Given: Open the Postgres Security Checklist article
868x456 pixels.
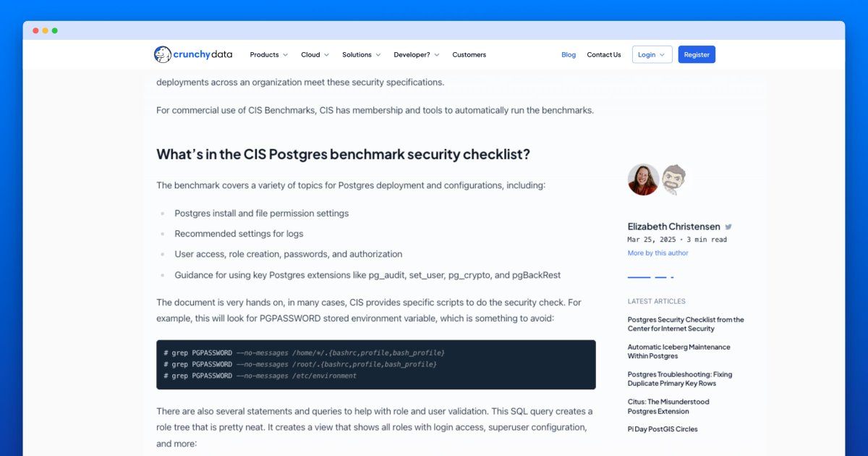Looking at the screenshot, I should (685, 324).
